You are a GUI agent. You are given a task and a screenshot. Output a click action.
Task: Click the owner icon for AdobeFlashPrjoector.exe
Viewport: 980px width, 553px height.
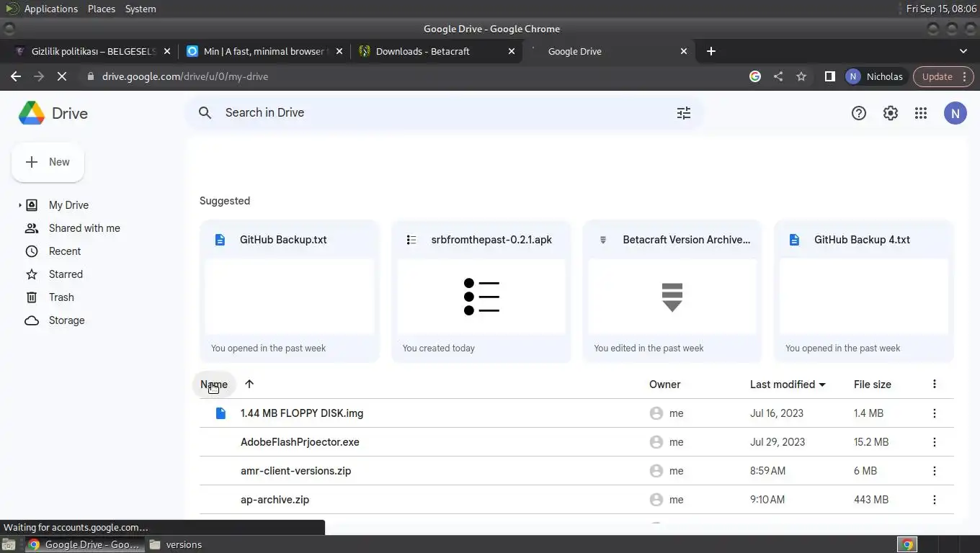[x=656, y=442]
